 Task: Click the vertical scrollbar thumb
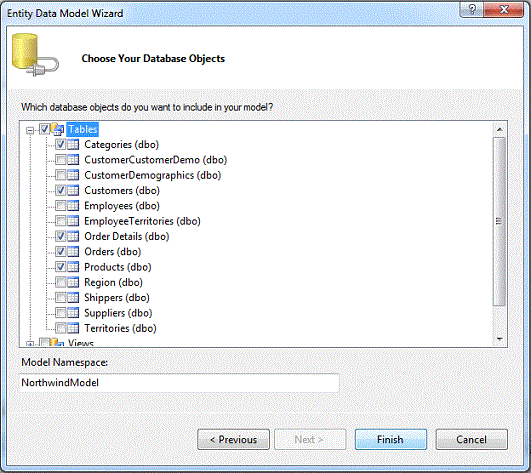[x=500, y=221]
